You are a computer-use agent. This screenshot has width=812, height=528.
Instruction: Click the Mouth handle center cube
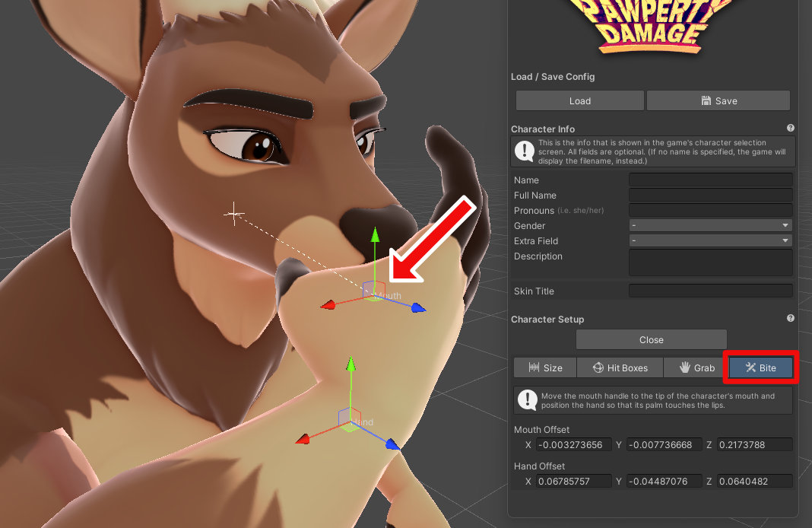coord(374,291)
